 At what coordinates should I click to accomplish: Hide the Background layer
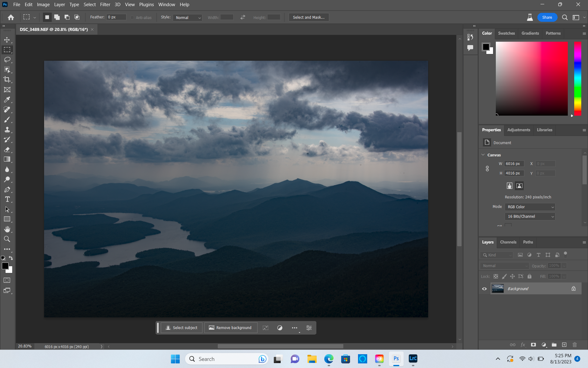pos(484,289)
